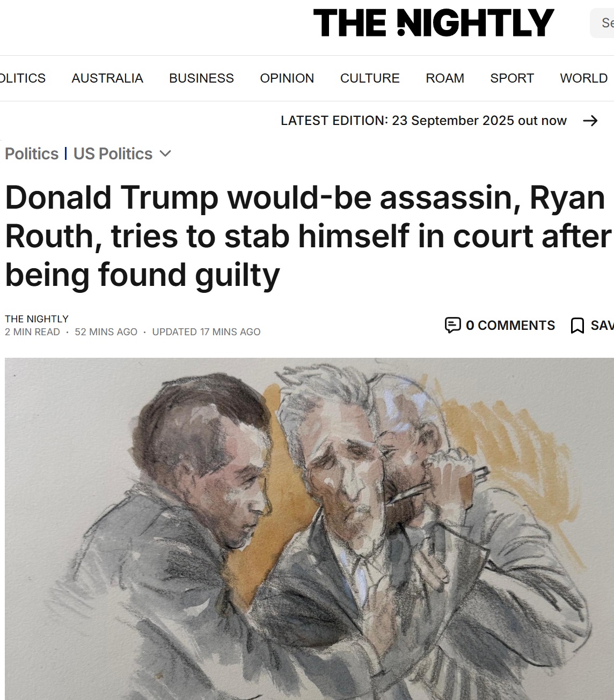Open Latest Edition 23 September 2025 link
The image size is (614, 700).
click(423, 121)
